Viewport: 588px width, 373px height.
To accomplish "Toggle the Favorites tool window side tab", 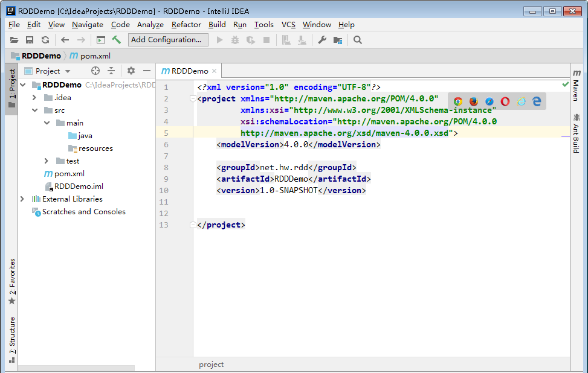I will tap(12, 282).
